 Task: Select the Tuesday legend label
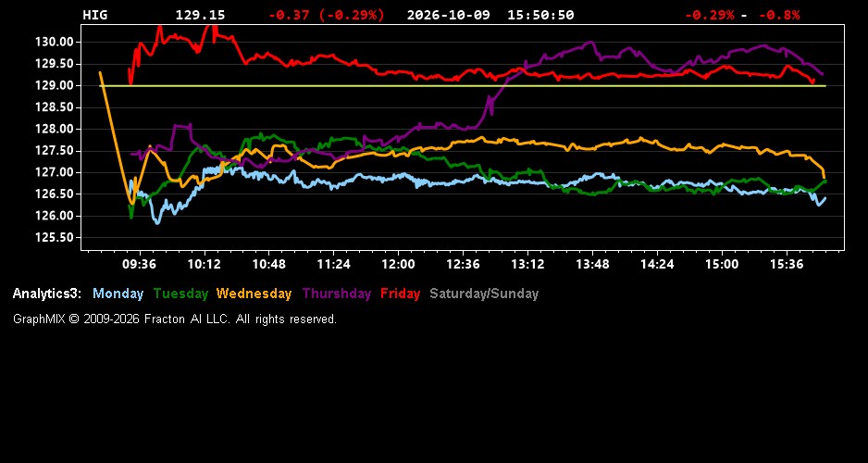coord(180,294)
